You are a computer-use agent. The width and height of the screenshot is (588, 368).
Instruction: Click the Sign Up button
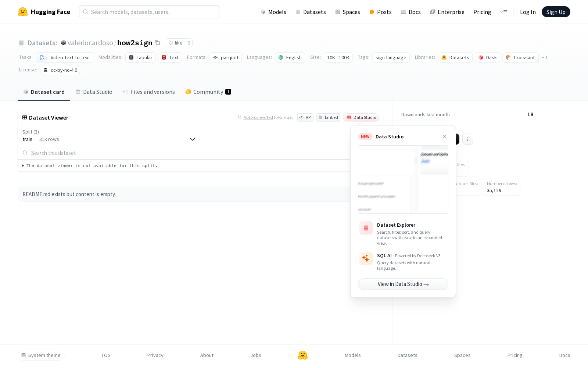tap(556, 12)
